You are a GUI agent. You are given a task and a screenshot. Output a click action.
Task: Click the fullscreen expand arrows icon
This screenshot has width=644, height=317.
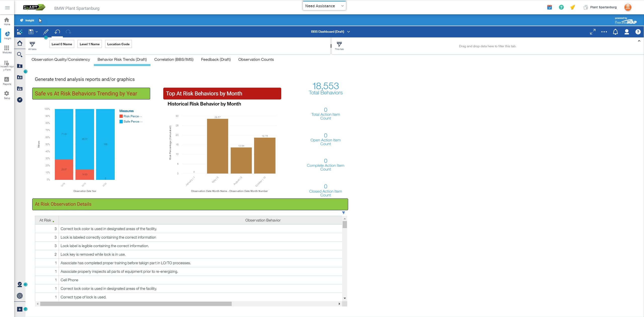593,32
